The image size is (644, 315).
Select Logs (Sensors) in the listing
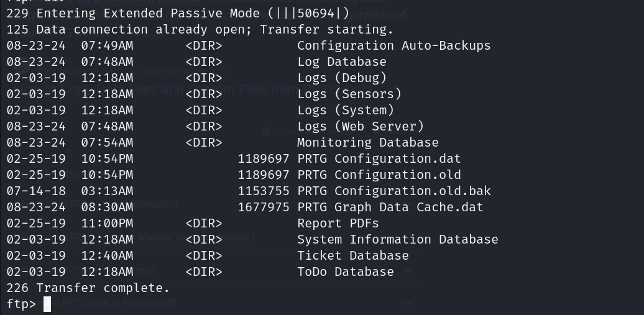coord(349,94)
